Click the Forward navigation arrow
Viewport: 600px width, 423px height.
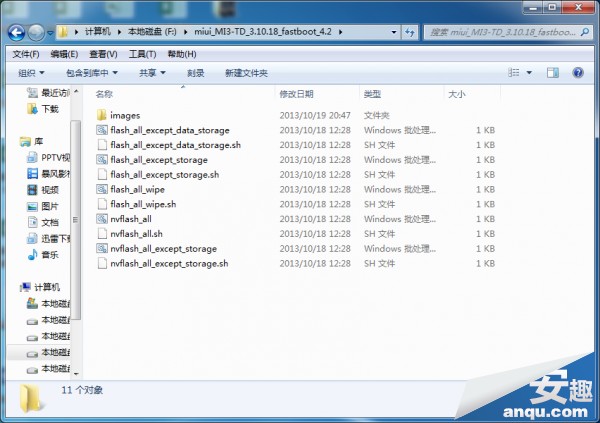[x=37, y=33]
